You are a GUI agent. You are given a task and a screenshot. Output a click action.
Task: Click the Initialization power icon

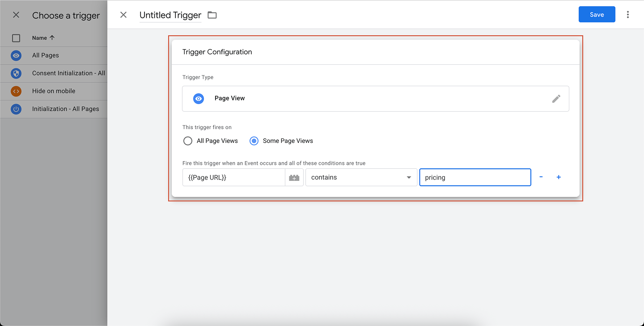[x=16, y=109]
